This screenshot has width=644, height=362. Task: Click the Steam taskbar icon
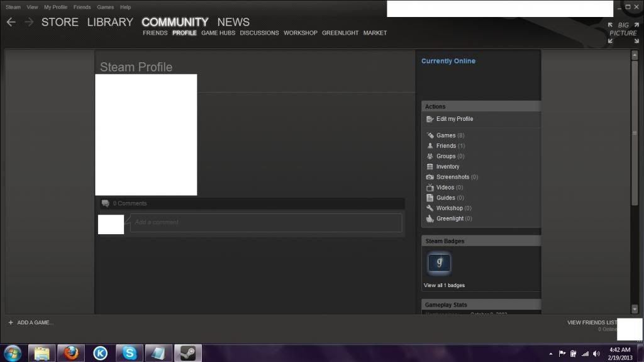[x=188, y=353]
